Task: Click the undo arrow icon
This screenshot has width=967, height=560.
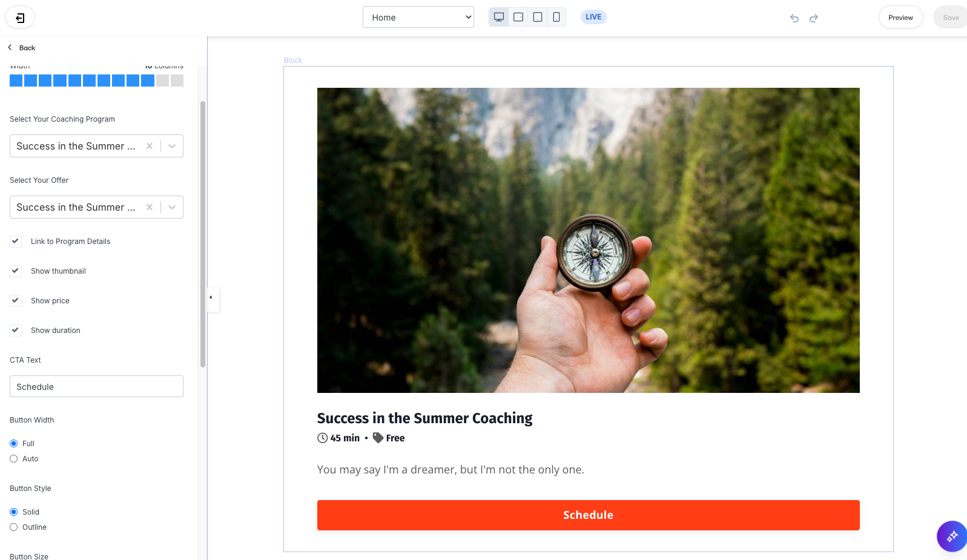Action: click(x=794, y=18)
